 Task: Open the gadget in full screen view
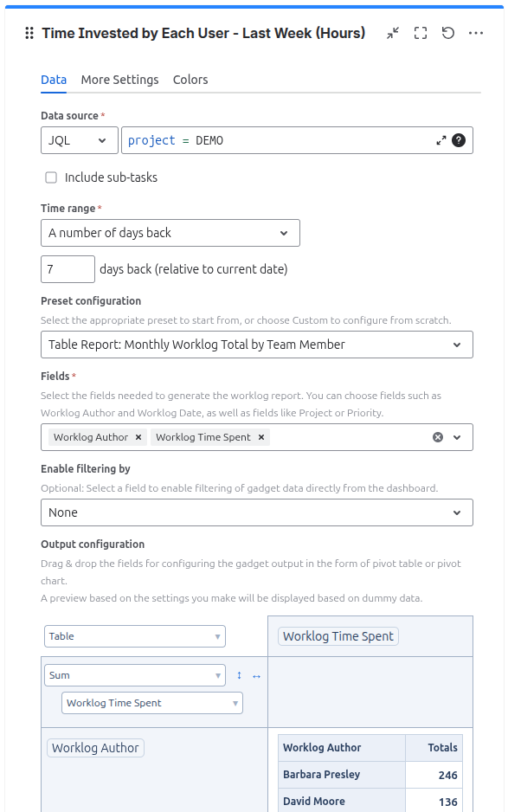tap(421, 33)
